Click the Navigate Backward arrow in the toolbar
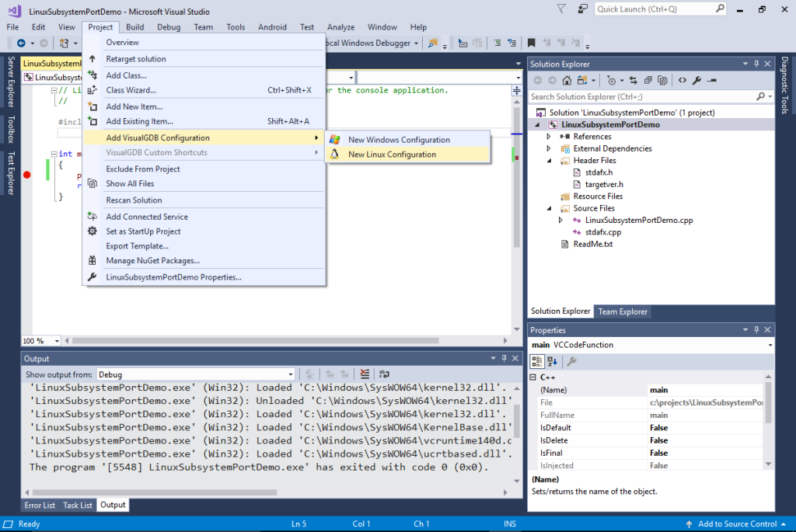The width and height of the screenshot is (796, 532). [23, 43]
